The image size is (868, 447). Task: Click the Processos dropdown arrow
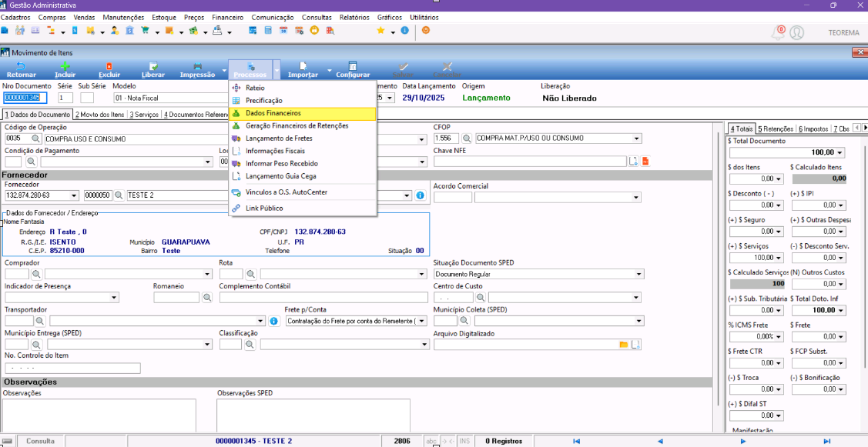coord(276,70)
